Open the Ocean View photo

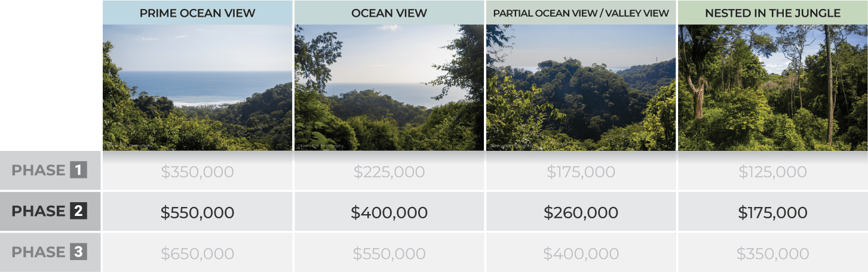pos(389,88)
